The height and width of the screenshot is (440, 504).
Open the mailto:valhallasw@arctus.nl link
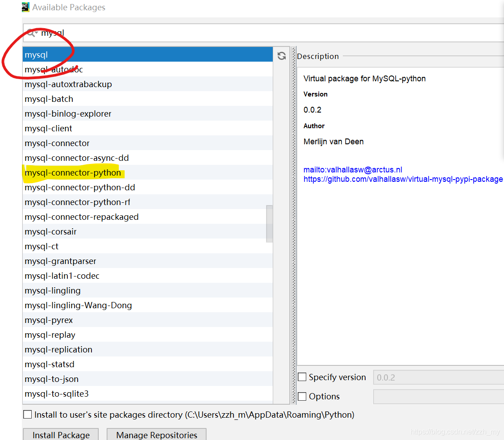353,169
